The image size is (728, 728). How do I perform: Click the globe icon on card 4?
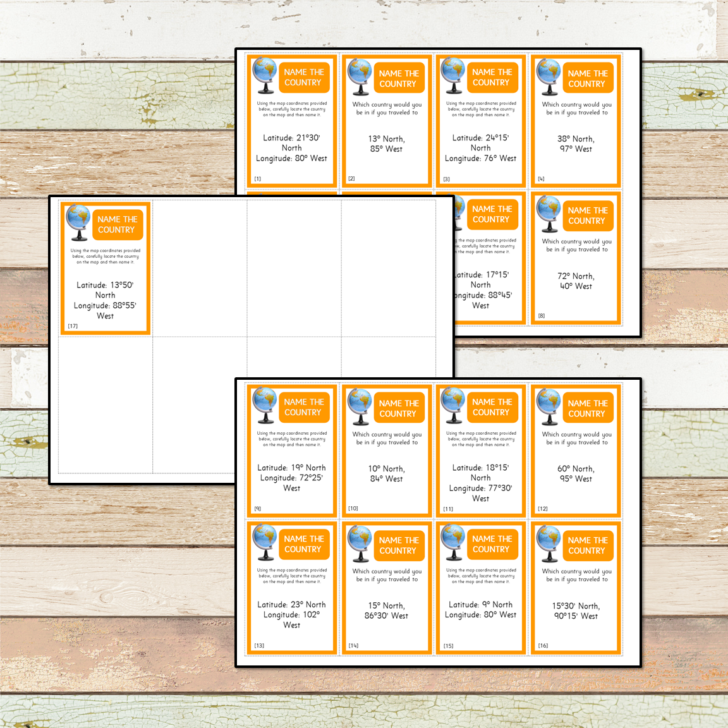click(548, 76)
